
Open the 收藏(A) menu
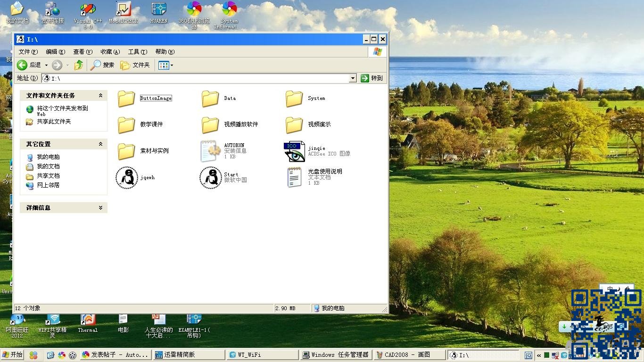[x=110, y=52]
